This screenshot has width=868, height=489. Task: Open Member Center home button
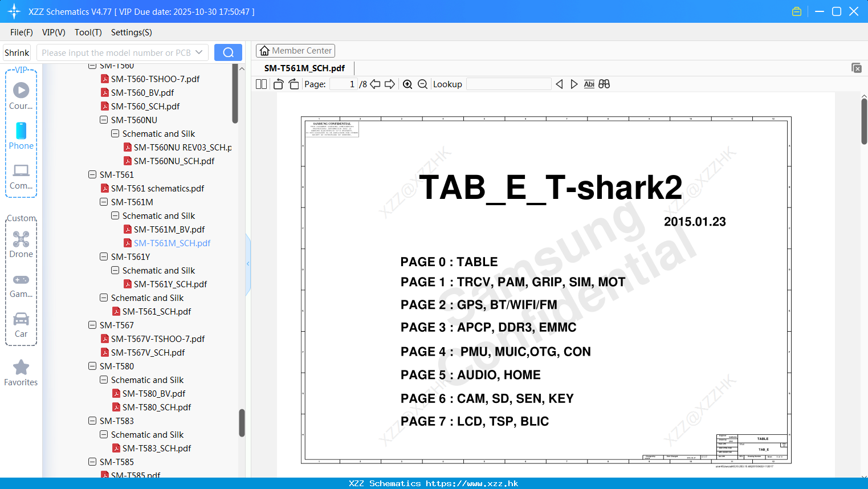[x=295, y=51]
